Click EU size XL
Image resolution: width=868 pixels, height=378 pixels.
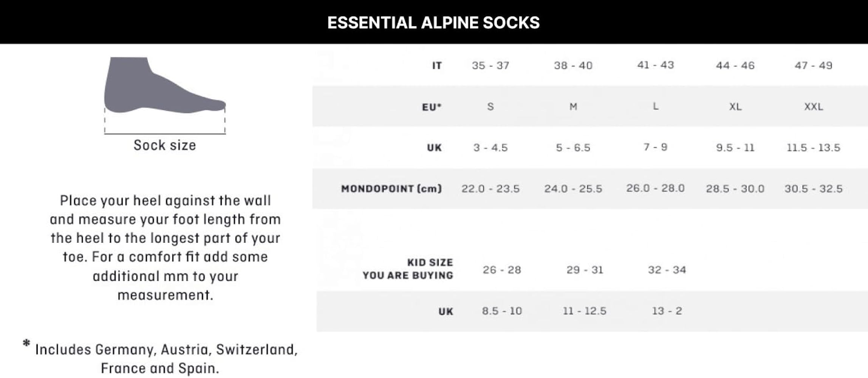pyautogui.click(x=735, y=107)
